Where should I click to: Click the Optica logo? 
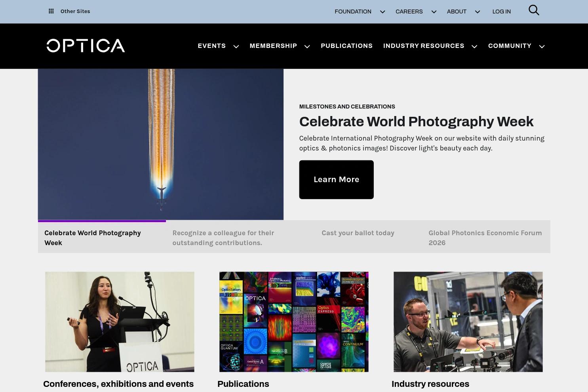coord(86,46)
